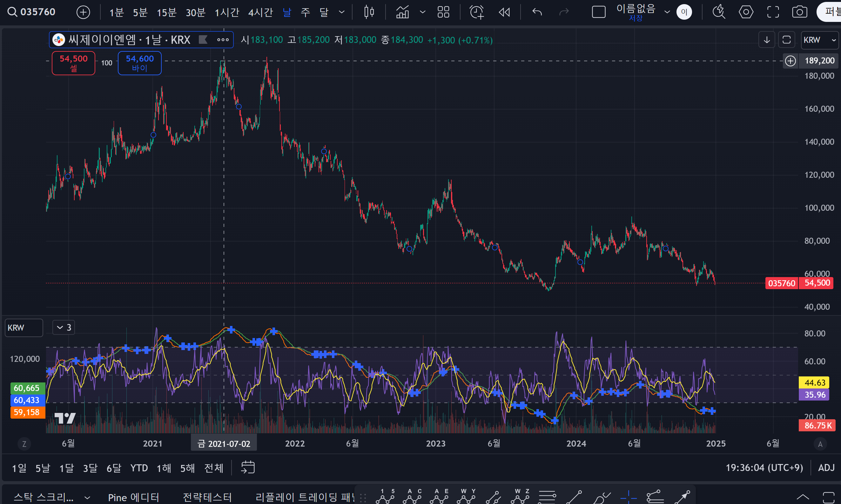Create a new alert with clock icon
Image resolution: width=841 pixels, height=504 pixels.
coord(476,12)
